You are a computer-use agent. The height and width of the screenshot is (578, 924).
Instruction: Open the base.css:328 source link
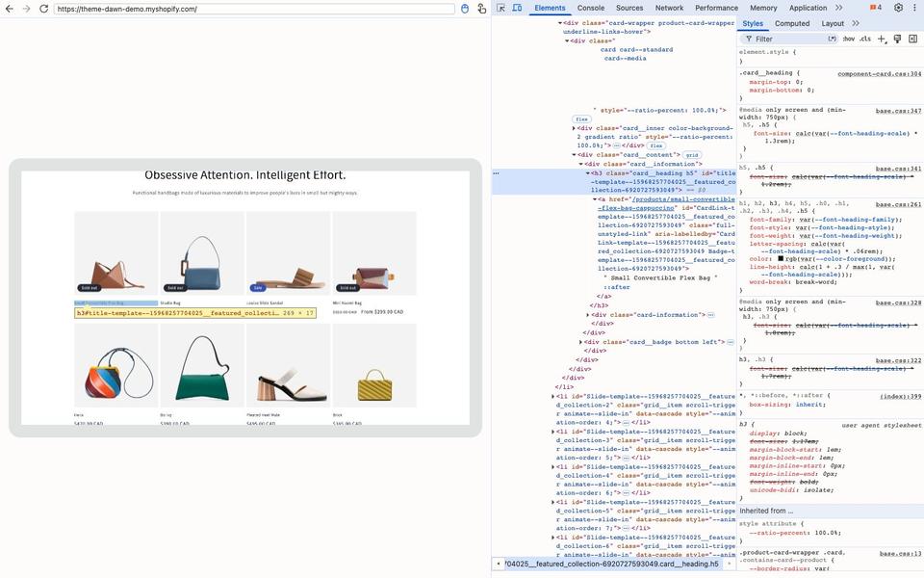click(x=899, y=302)
